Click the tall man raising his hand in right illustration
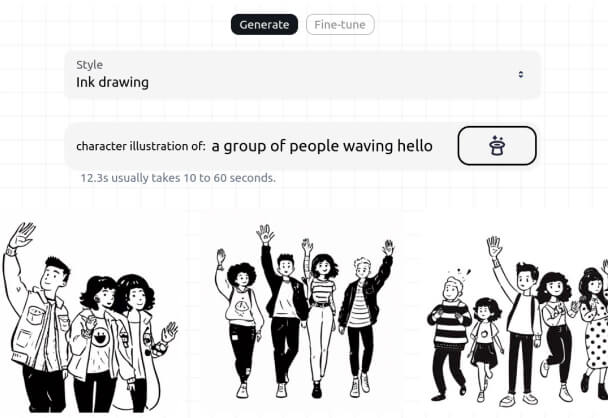 coord(520,320)
